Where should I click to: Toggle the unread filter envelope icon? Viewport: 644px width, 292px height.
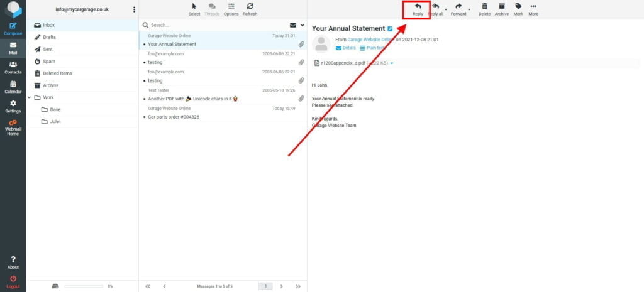[x=293, y=25]
